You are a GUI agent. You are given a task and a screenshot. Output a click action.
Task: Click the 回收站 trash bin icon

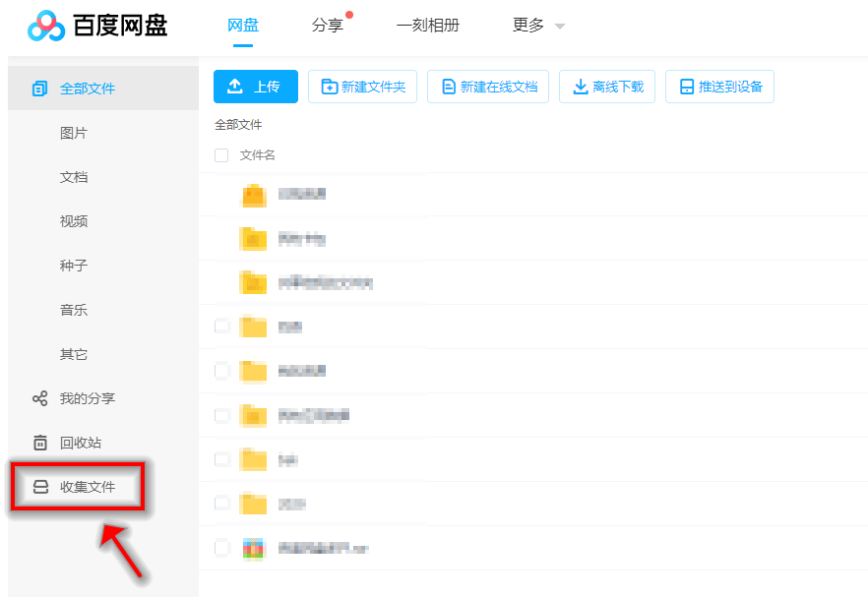tap(40, 443)
